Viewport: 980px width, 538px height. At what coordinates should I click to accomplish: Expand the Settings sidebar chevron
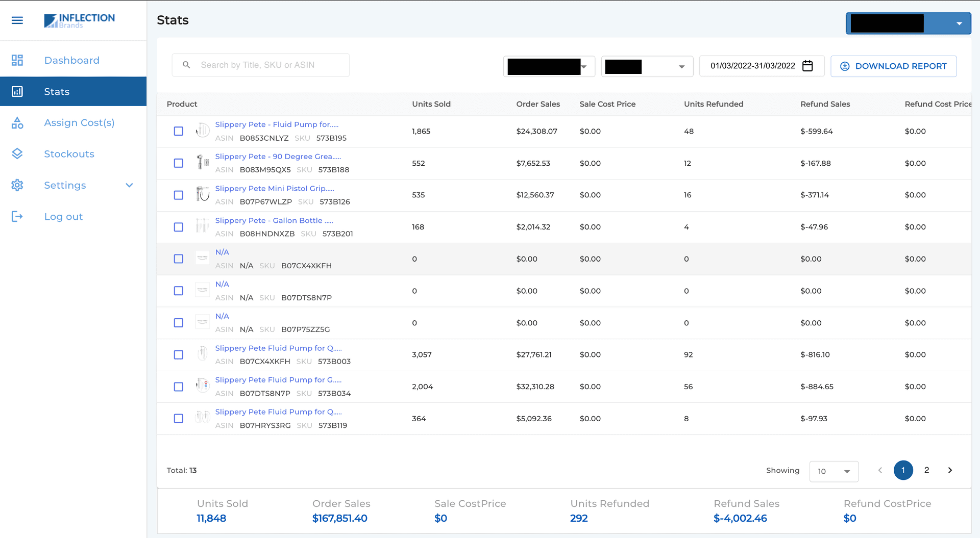click(129, 185)
